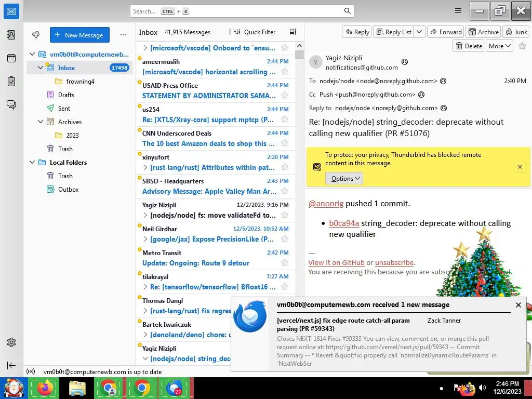
Task: Star the USAID Press Office message
Action: tap(285, 96)
